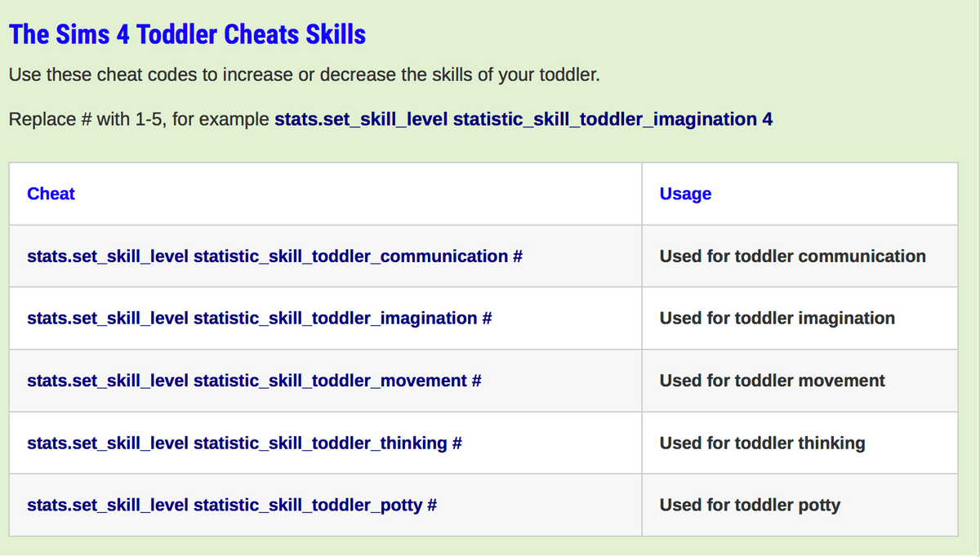Click the '#' placeholder in the potty cheat row
The width and height of the screenshot is (980, 557).
click(434, 505)
